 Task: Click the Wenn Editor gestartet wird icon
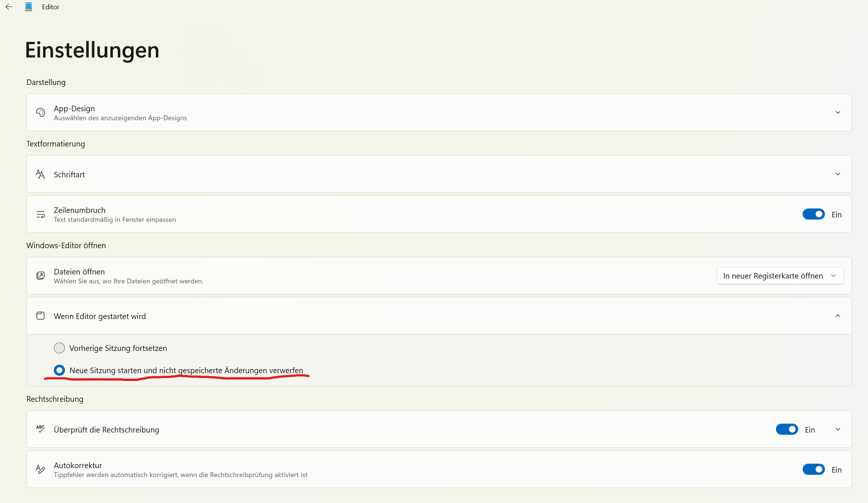coord(40,316)
